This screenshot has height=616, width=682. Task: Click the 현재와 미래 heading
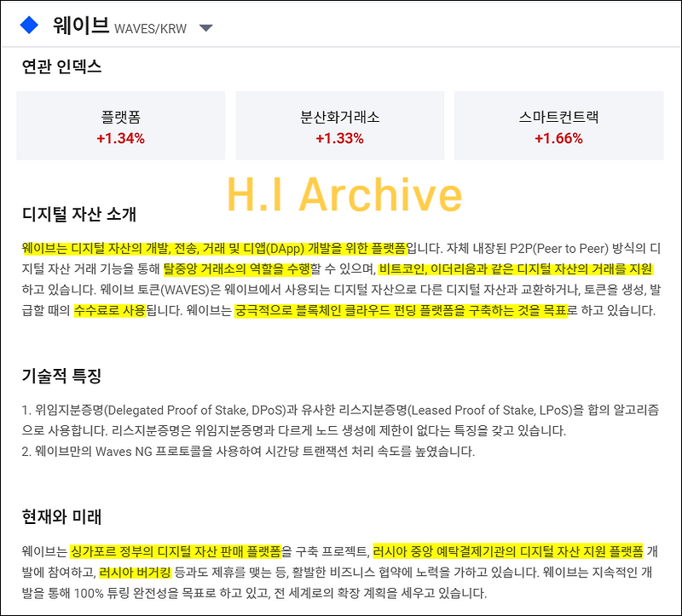(x=61, y=517)
